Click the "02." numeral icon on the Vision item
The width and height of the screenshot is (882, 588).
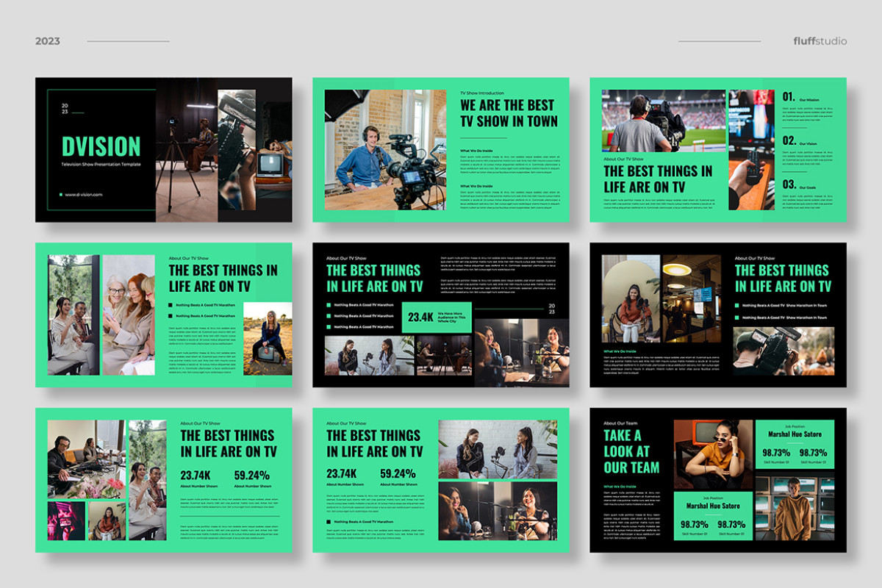click(x=788, y=140)
